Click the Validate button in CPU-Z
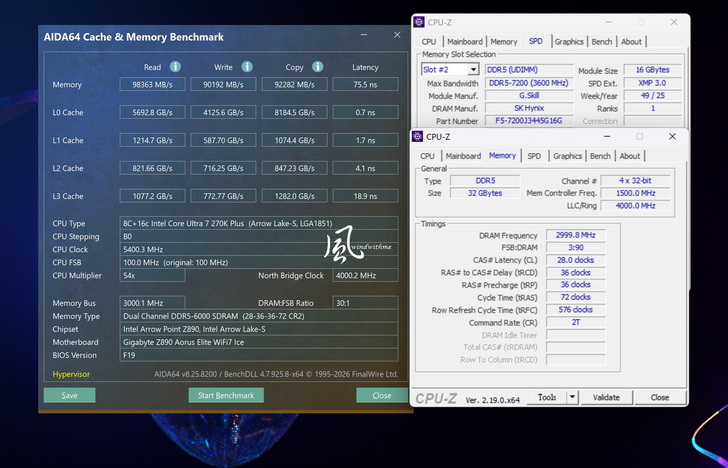The height and width of the screenshot is (468, 728). click(607, 397)
